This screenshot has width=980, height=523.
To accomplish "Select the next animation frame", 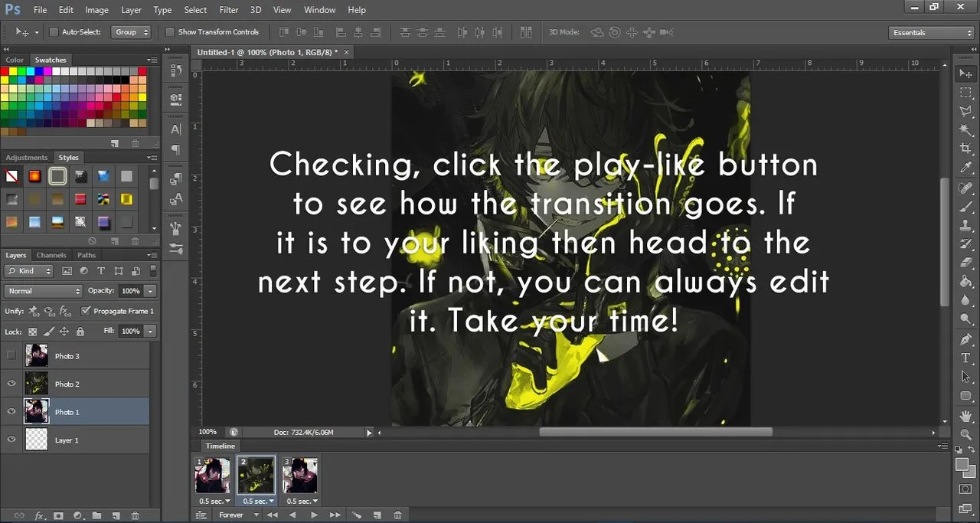I will [335, 515].
